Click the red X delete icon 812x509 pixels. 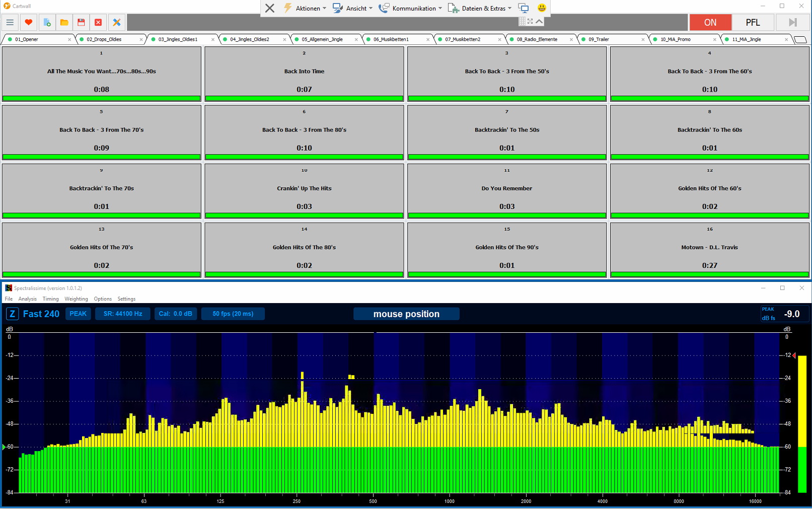click(98, 22)
